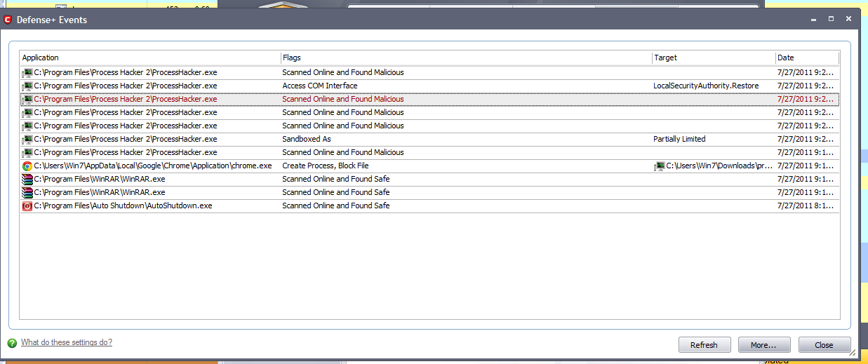Image resolution: width=868 pixels, height=364 pixels.
Task: Select AutoShutdown 'Scanned Online and Found Safe' cell
Action: pyautogui.click(x=336, y=205)
